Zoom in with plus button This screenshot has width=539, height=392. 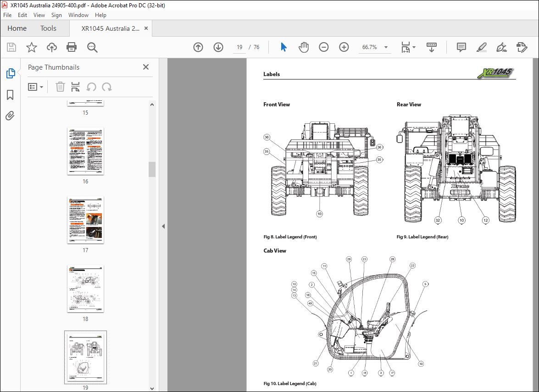coord(344,47)
